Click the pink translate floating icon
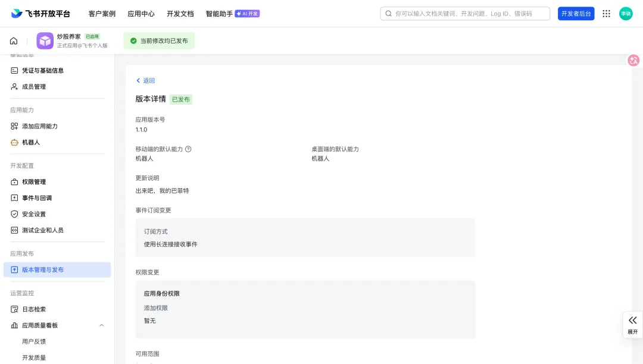The image size is (643, 364). (x=633, y=60)
